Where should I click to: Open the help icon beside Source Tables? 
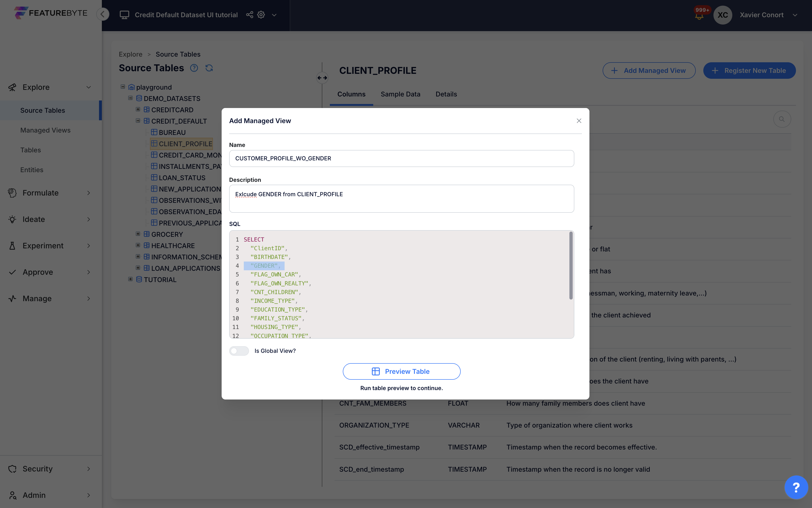194,68
